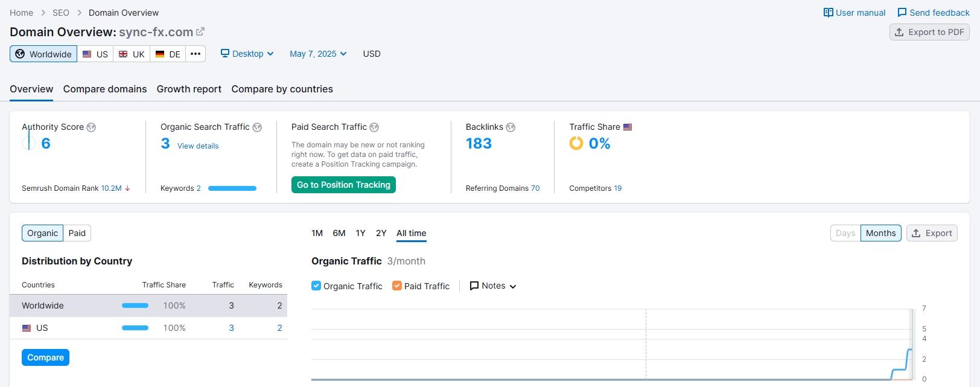Open the Compare by countries tab
Screen dimensions: 980x387
pos(282,89)
